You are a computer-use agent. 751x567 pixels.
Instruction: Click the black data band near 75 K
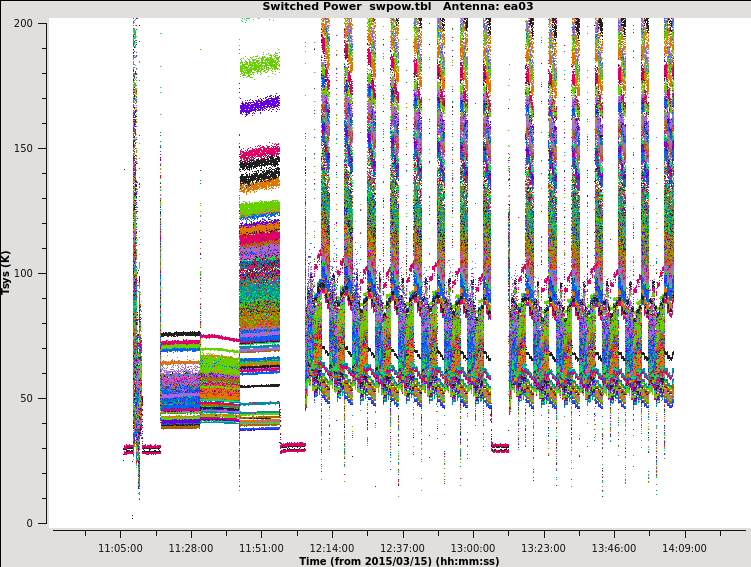pos(180,334)
